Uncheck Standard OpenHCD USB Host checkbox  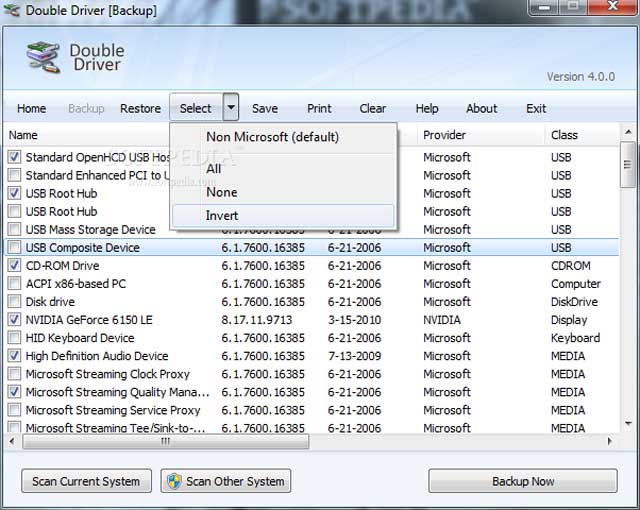tap(14, 157)
